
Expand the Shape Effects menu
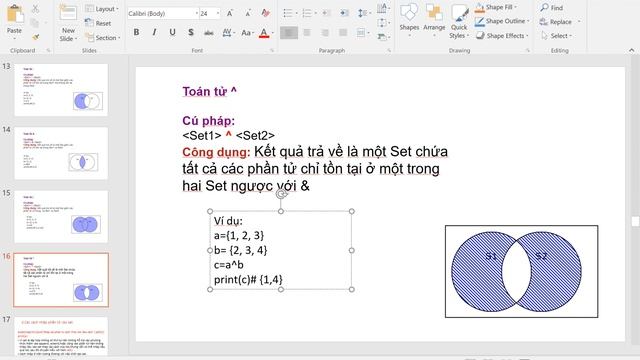click(502, 36)
